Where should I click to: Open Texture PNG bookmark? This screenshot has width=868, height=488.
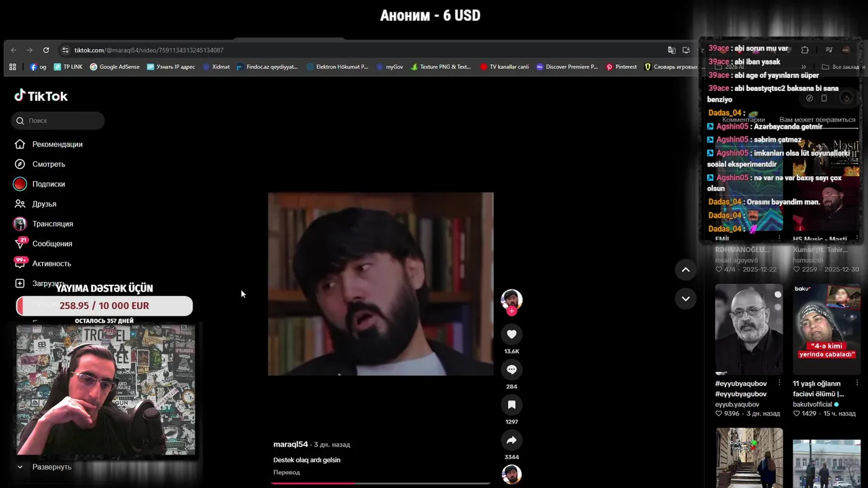(x=441, y=67)
